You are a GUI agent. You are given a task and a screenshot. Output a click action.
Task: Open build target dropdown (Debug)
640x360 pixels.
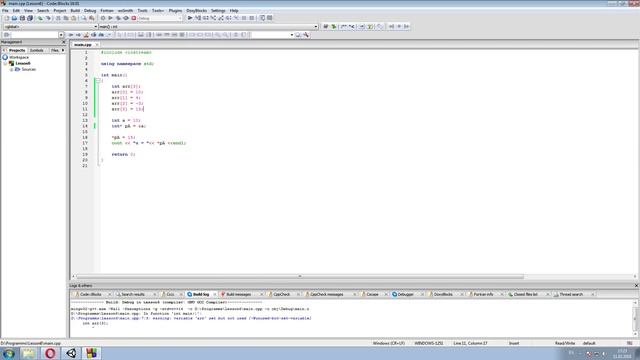[180, 18]
